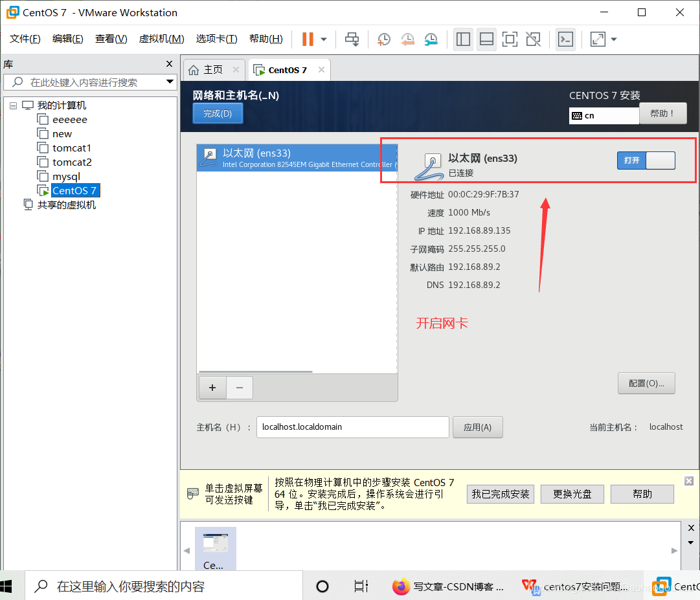Close the 主页 tab

pos(236,70)
